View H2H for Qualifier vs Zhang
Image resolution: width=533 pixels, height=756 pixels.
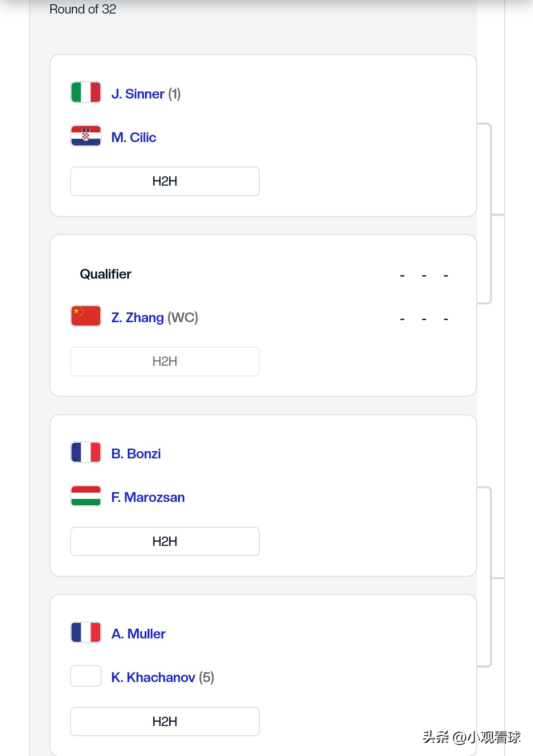(165, 362)
